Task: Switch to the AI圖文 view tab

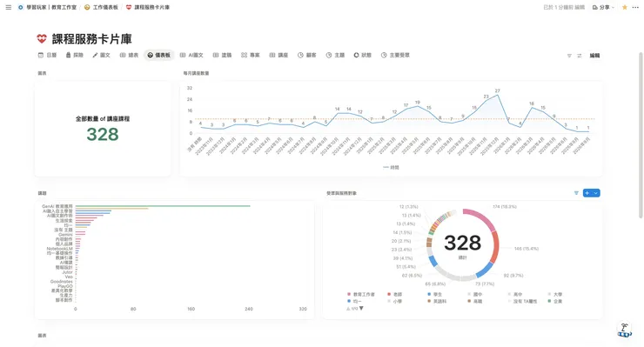Action: tap(191, 55)
